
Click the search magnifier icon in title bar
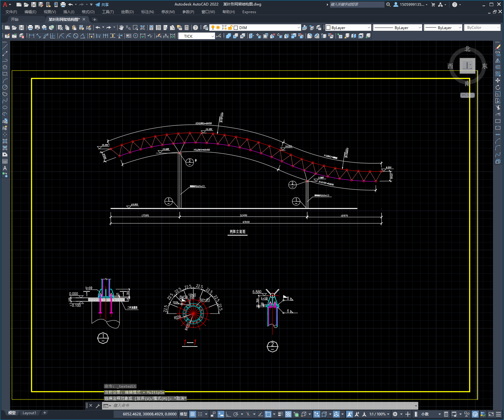coord(388,5)
